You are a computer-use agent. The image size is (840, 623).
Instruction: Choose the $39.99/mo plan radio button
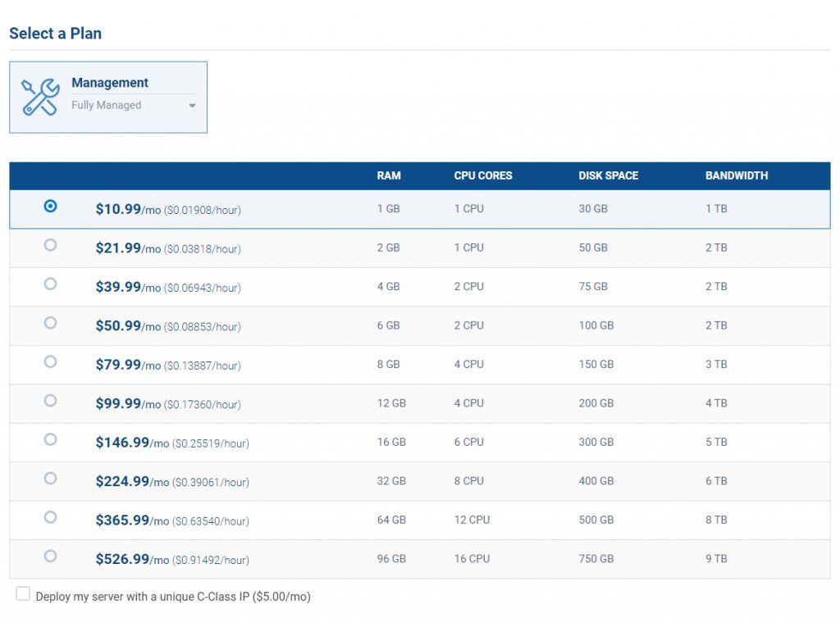pyautogui.click(x=50, y=284)
